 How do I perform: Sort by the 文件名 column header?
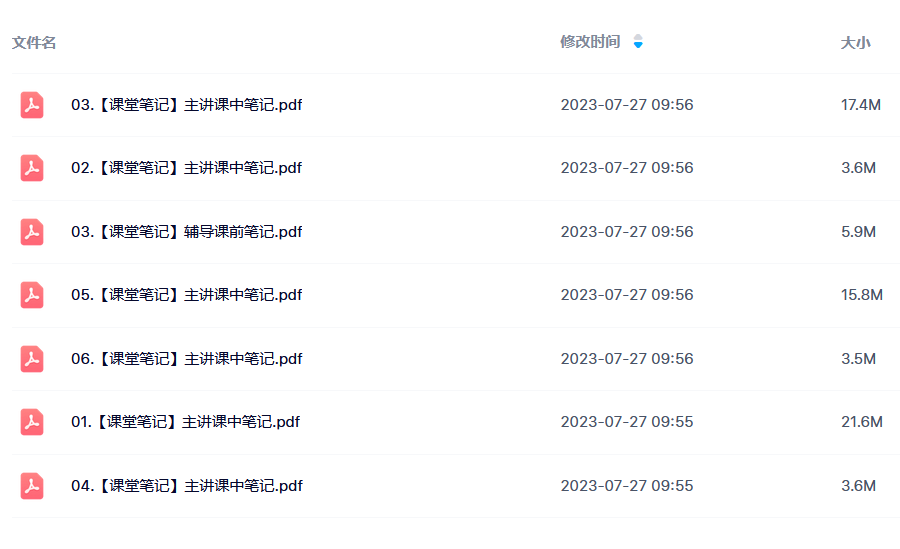[x=34, y=42]
